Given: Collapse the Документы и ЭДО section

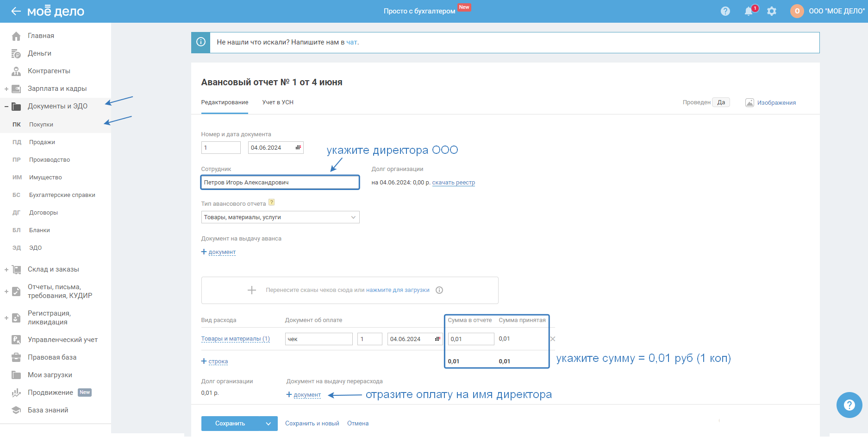Looking at the screenshot, I should [x=6, y=107].
